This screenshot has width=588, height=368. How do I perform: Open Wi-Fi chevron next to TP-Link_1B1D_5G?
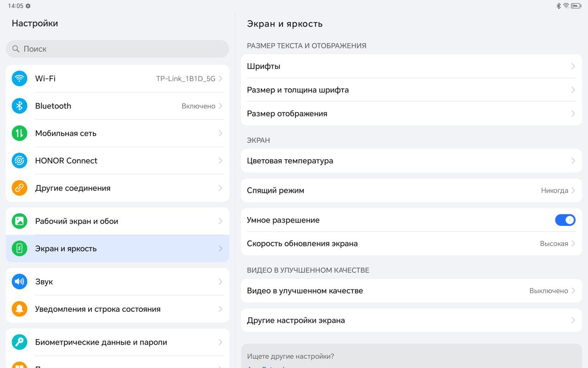pos(220,79)
